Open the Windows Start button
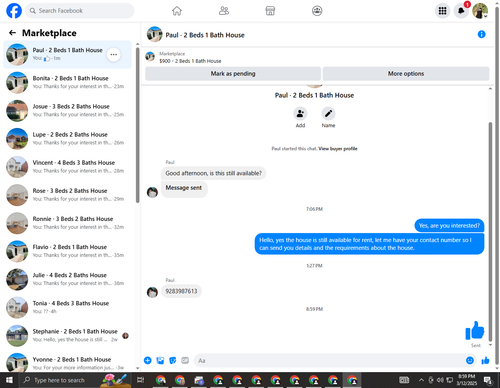The width and height of the screenshot is (500, 388). tap(9, 380)
